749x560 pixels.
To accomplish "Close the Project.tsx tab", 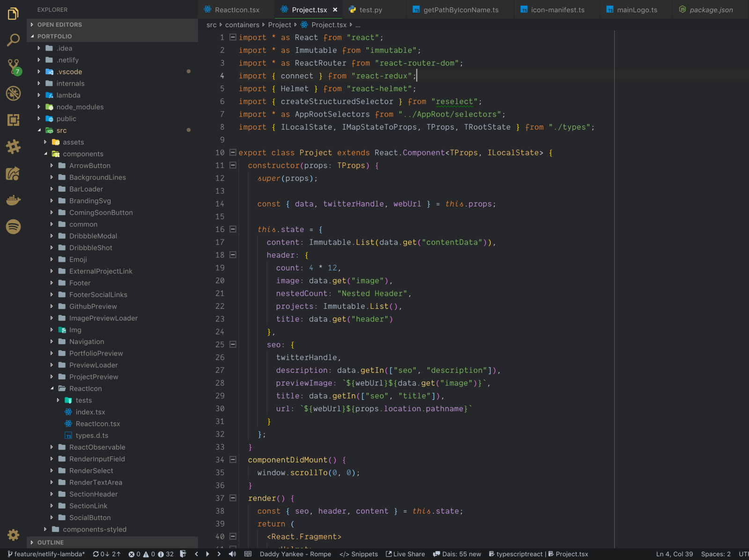I will [335, 10].
